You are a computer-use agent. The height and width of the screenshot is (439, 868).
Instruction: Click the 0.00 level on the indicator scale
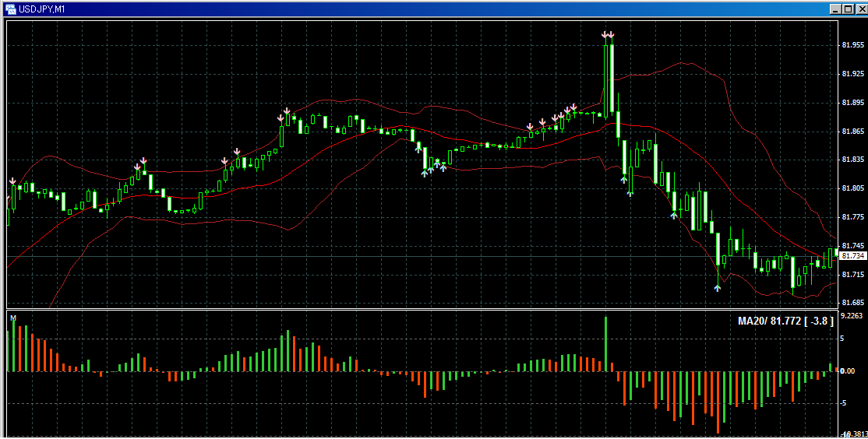click(x=849, y=371)
